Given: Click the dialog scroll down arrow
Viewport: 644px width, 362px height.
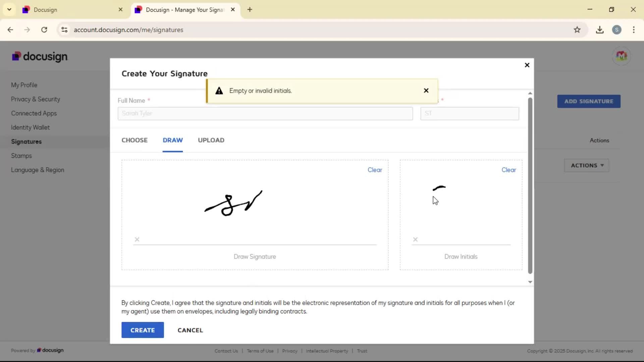Looking at the screenshot, I should point(530,282).
